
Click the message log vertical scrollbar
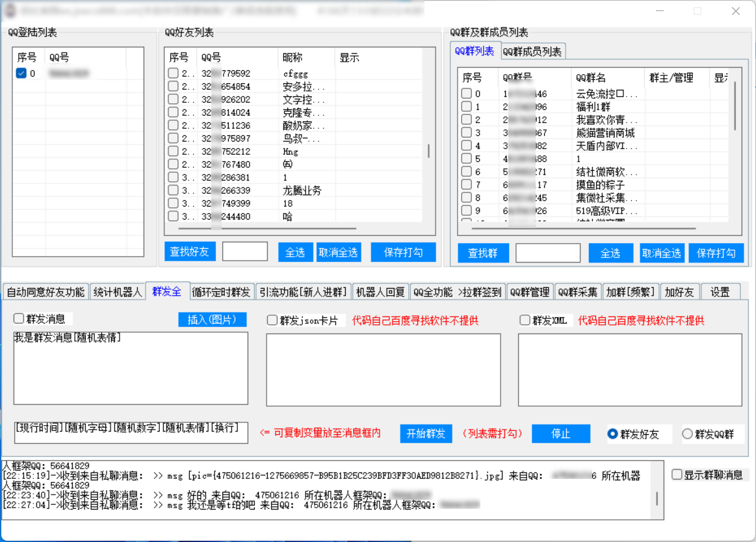click(x=657, y=498)
